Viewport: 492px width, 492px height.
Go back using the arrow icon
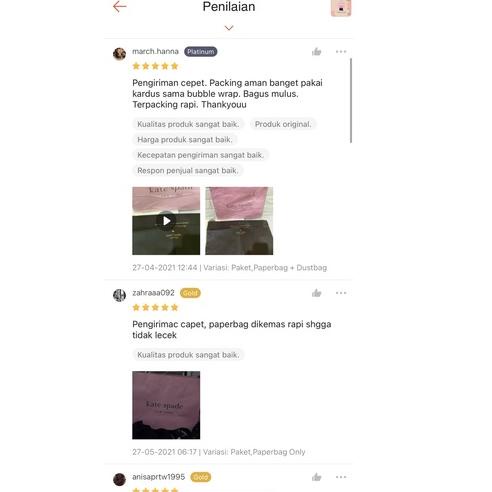[119, 7]
